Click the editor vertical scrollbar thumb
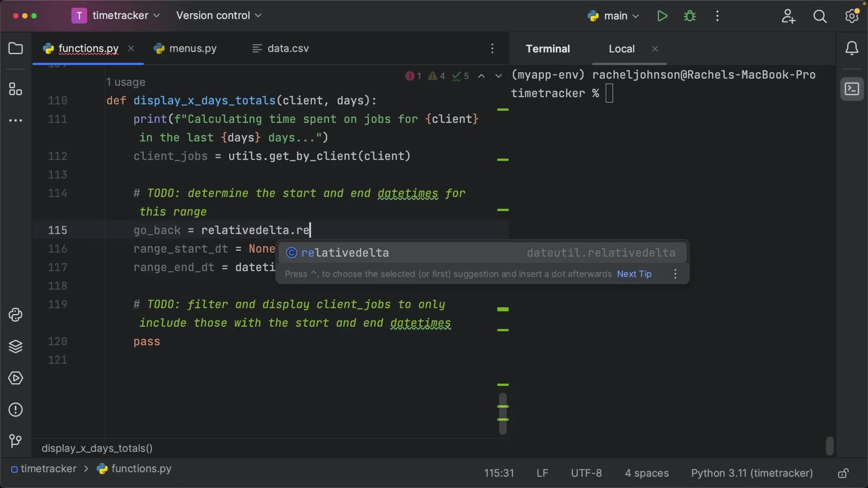 coord(503,413)
